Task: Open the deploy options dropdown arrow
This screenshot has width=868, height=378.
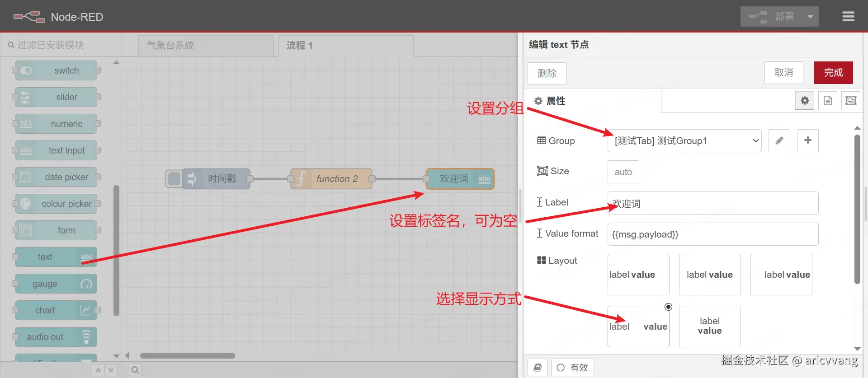Action: pyautogui.click(x=810, y=17)
